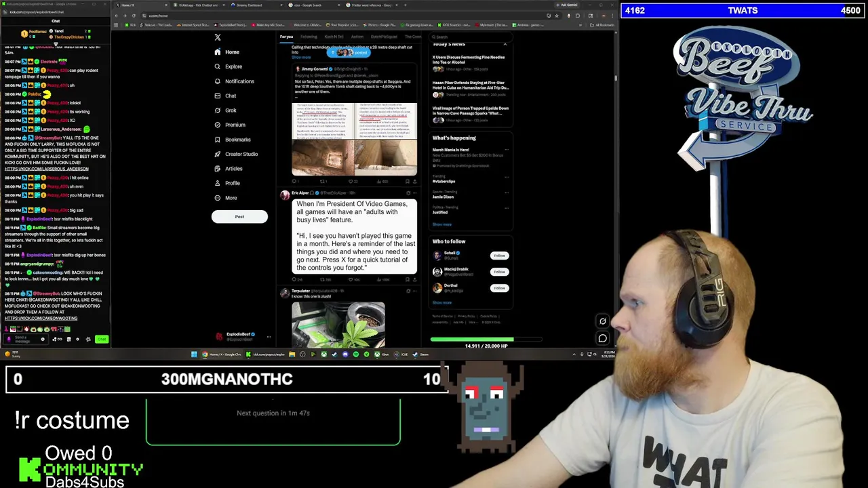Open Jimmy Corsetti's post image
Viewport: 868px width, 488px height.
[x=354, y=139]
